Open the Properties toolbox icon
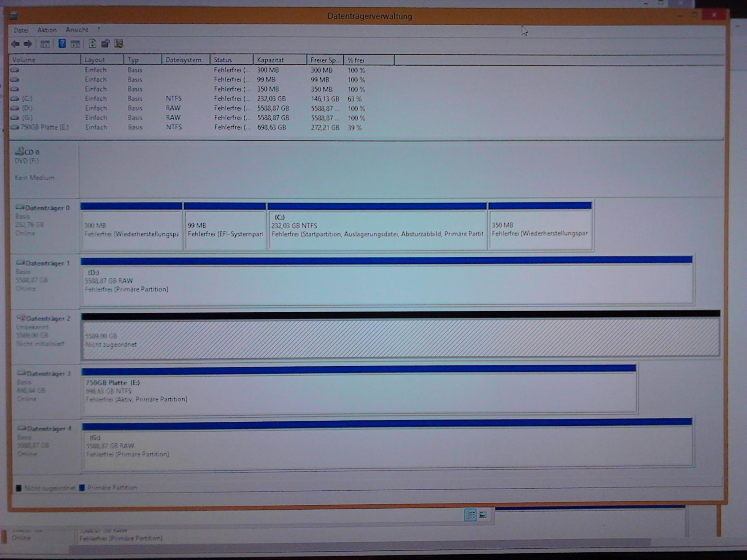The image size is (747, 560). click(x=105, y=44)
